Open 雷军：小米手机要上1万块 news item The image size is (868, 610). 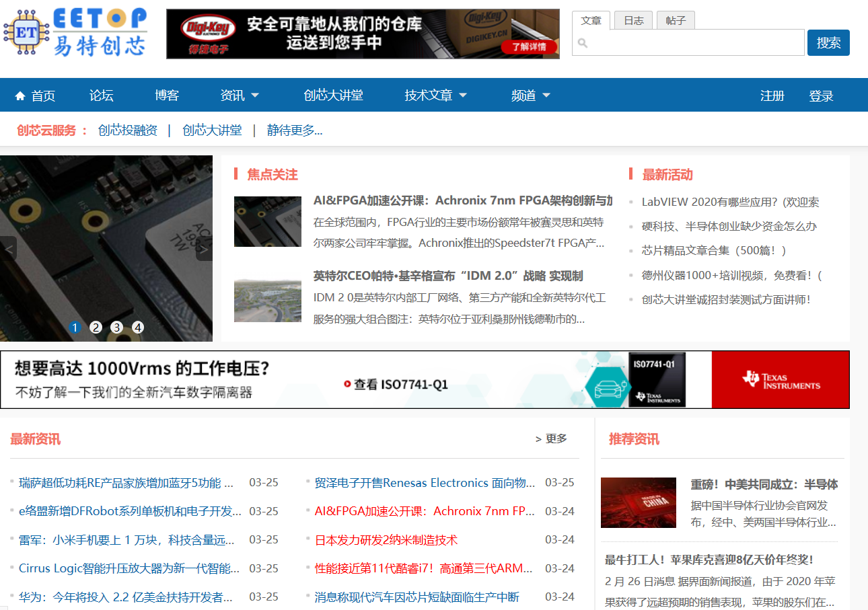click(126, 539)
